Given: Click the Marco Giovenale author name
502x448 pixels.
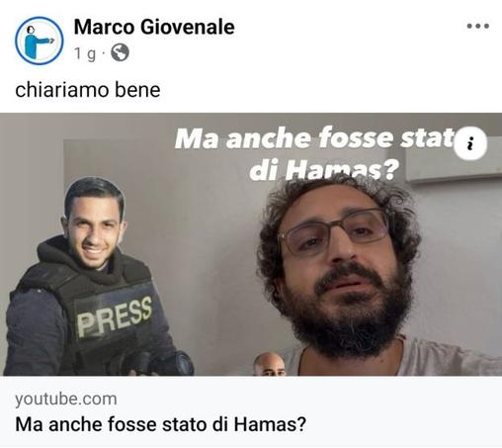Looking at the screenshot, I should tap(154, 27).
